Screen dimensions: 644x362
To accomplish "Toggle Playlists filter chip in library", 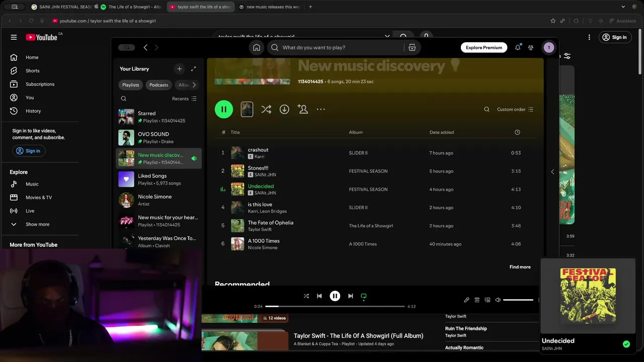I will 131,85.
